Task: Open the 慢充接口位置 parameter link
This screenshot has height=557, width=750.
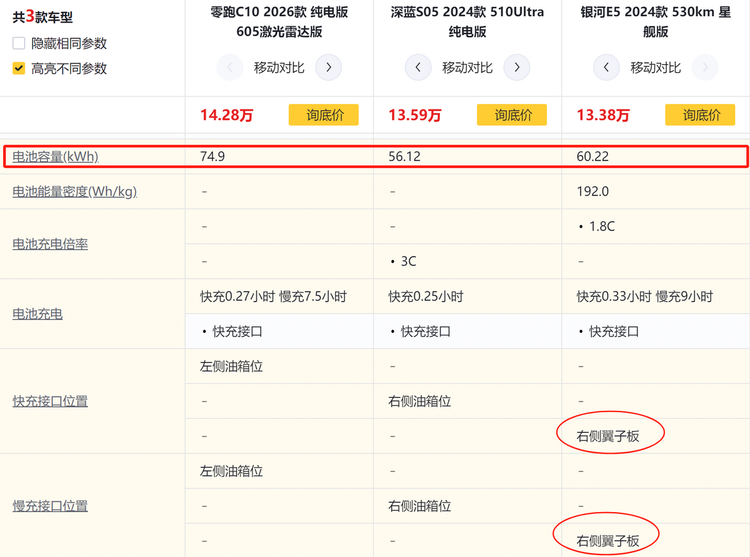Action: [50, 505]
